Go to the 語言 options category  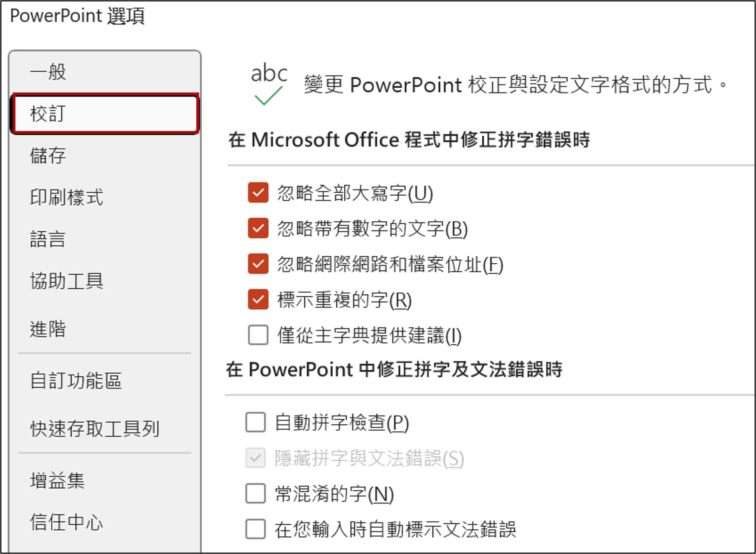48,239
